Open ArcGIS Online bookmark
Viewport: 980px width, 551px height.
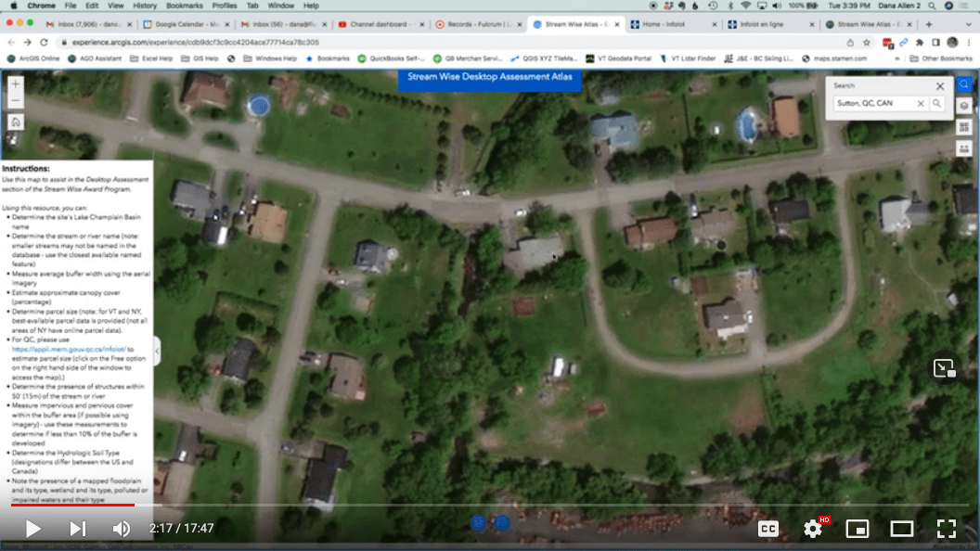point(33,58)
